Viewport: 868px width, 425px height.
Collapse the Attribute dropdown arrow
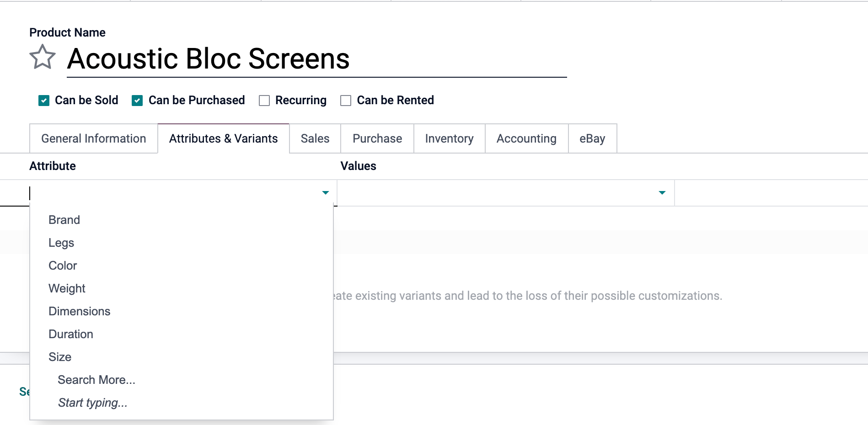(x=325, y=193)
